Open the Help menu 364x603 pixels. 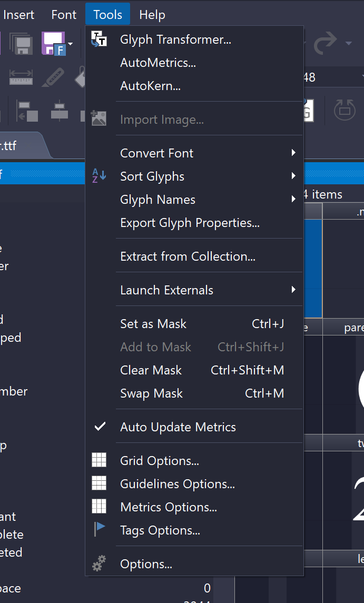pyautogui.click(x=152, y=15)
